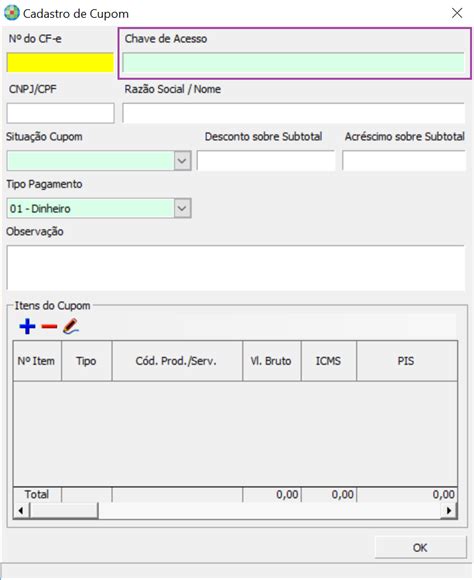Viewport: 474px width, 580px height.
Task: Open the Tipo Pagamento dropdown arrow
Action: click(182, 208)
